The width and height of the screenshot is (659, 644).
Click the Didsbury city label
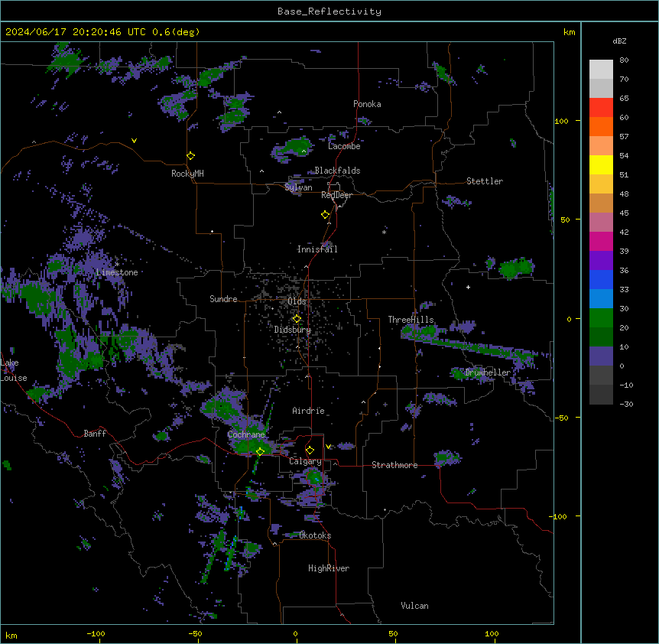[293, 330]
